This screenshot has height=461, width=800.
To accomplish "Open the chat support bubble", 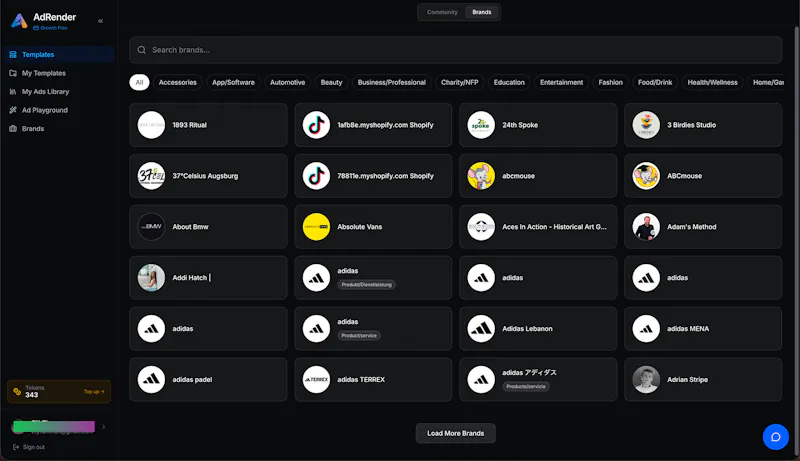I will tap(776, 437).
